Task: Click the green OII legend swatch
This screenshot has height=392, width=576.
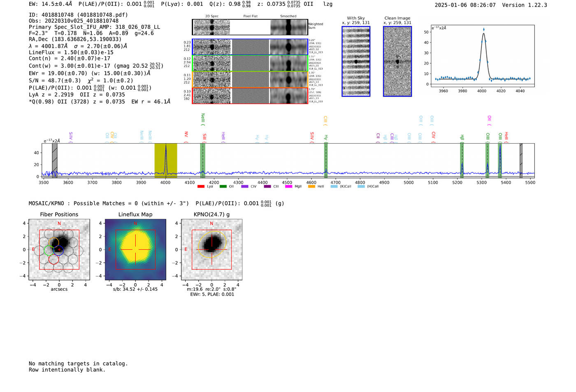Action: (223, 186)
